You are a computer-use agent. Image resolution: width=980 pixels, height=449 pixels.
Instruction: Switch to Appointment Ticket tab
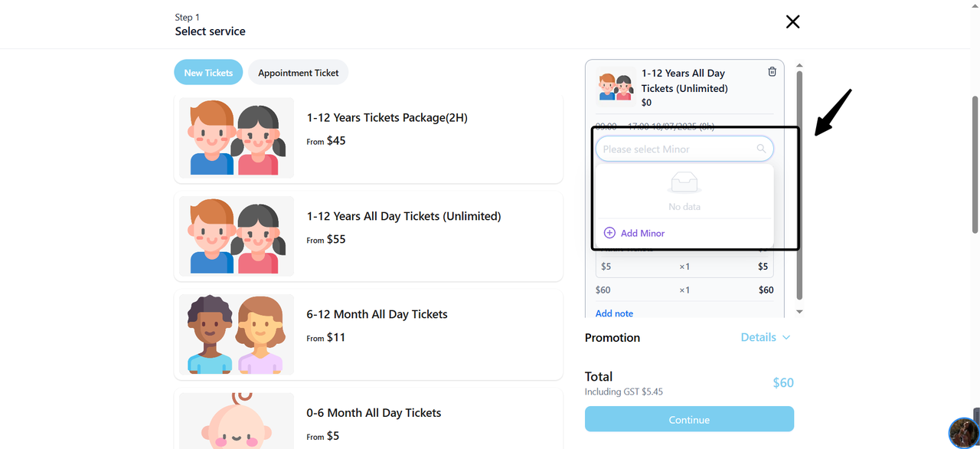pos(298,73)
